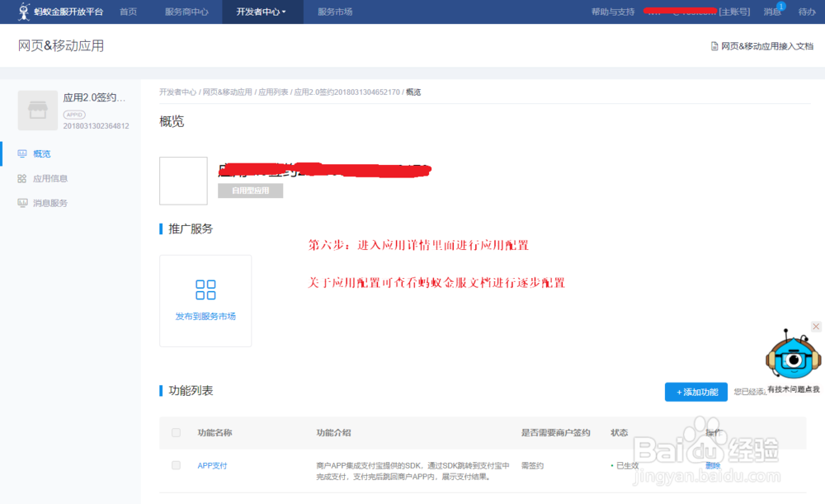Open 帮助与支持 in the top bar
The image size is (825, 504).
(613, 12)
